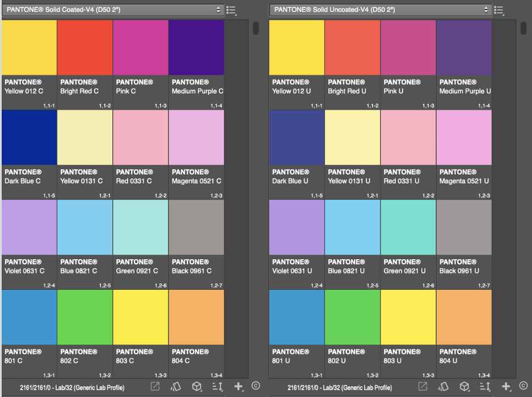The height and width of the screenshot is (397, 532).
Task: Click the 3D cube icon in Uncoated panel
Action: [x=465, y=386]
